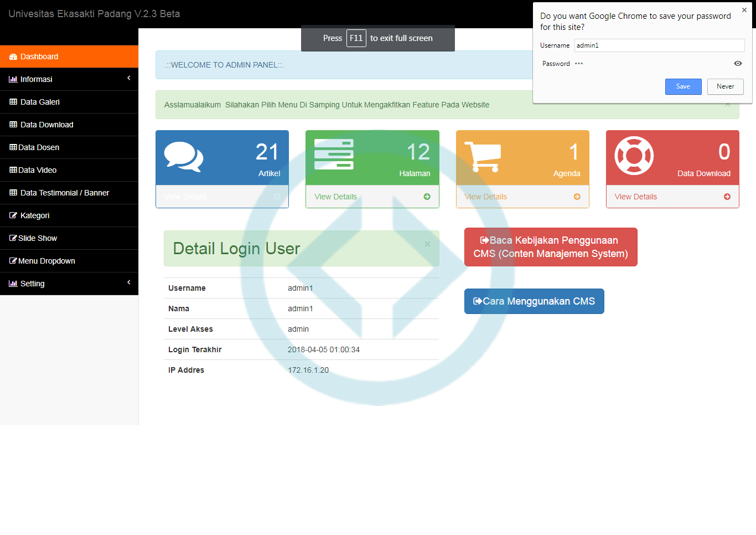
Task: Open Cara Menggunakan CMS
Action: pos(534,301)
